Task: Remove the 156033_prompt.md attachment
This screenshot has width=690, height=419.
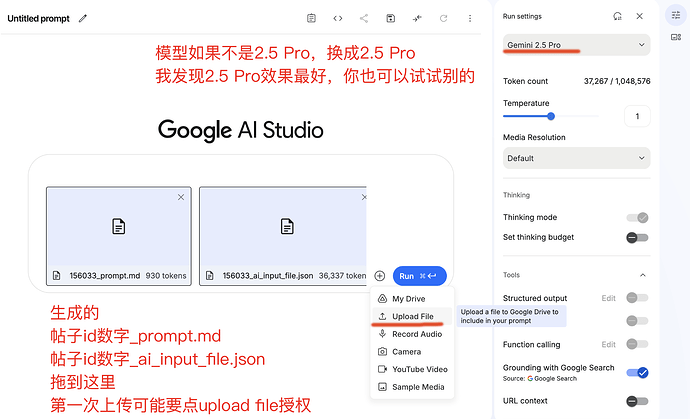Action: click(181, 197)
